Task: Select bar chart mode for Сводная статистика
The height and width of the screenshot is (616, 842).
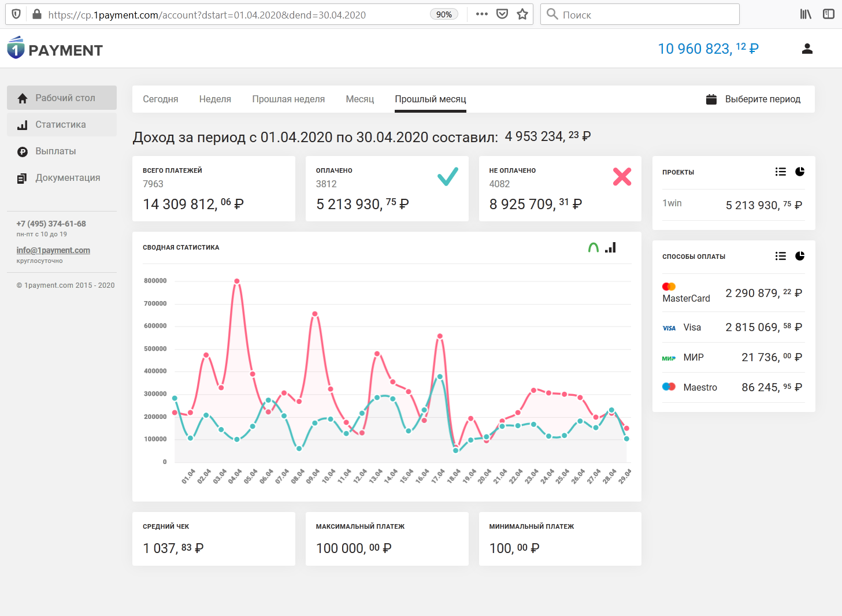Action: [611, 247]
